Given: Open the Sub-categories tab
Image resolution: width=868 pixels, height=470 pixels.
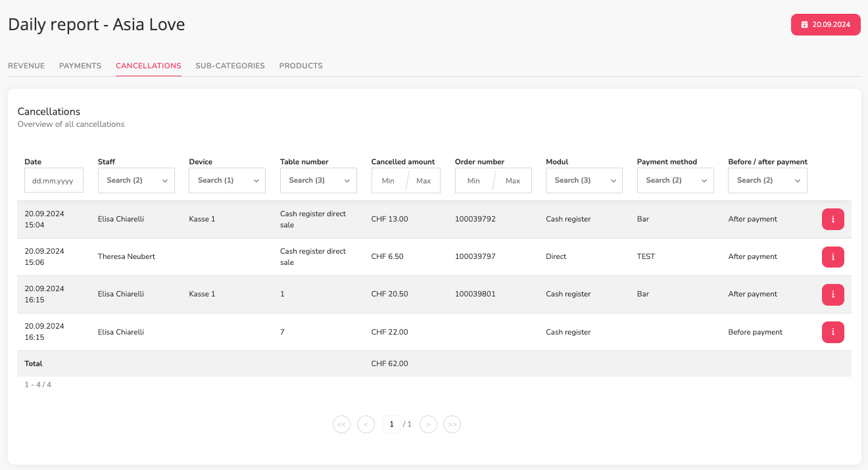Looking at the screenshot, I should click(x=230, y=66).
